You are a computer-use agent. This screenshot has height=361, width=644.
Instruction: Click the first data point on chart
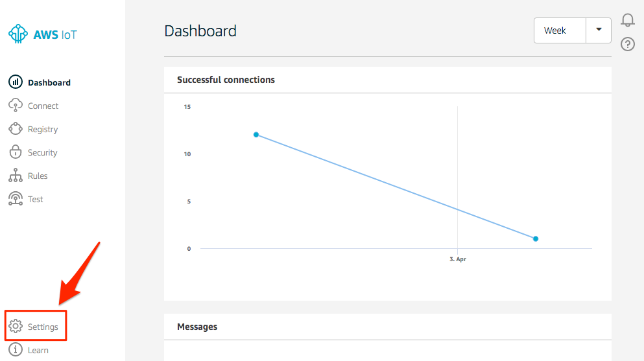click(x=256, y=135)
